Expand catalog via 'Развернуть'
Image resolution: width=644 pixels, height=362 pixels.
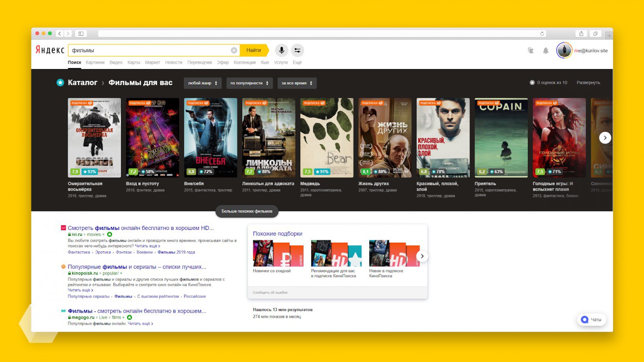coord(588,83)
